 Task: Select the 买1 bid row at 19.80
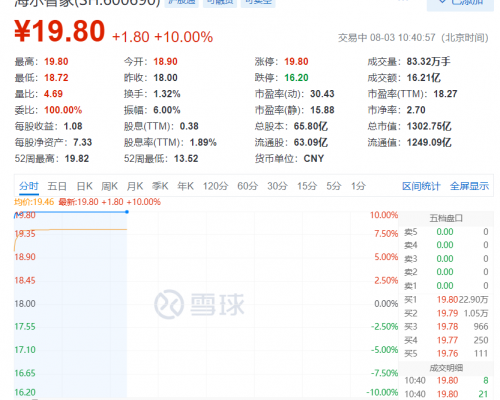tap(446, 300)
